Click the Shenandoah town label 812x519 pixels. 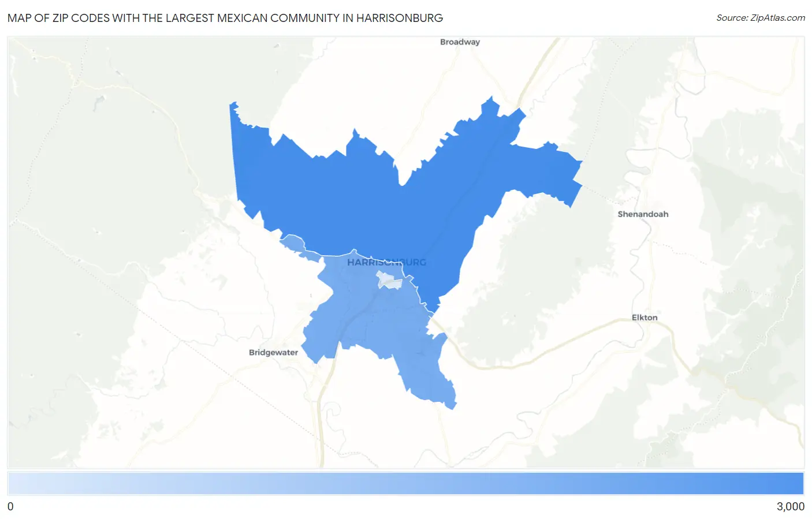pyautogui.click(x=643, y=214)
